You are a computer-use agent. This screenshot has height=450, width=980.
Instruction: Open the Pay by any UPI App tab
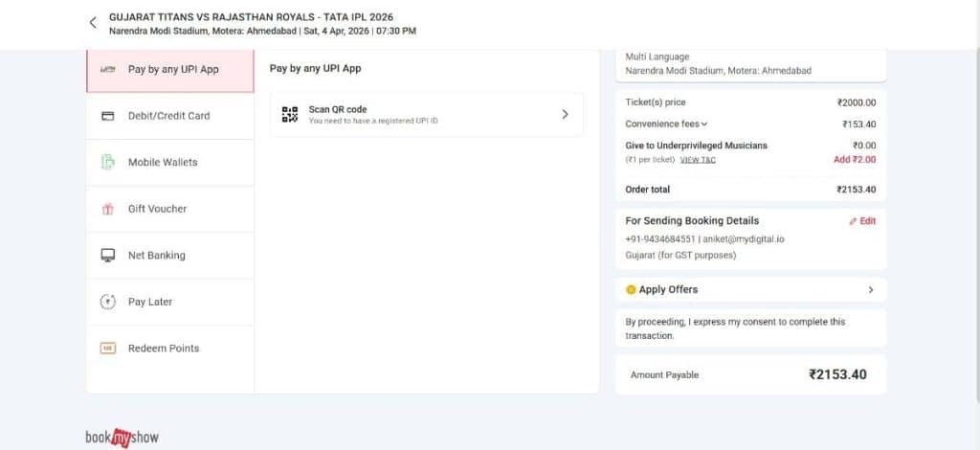(x=170, y=69)
